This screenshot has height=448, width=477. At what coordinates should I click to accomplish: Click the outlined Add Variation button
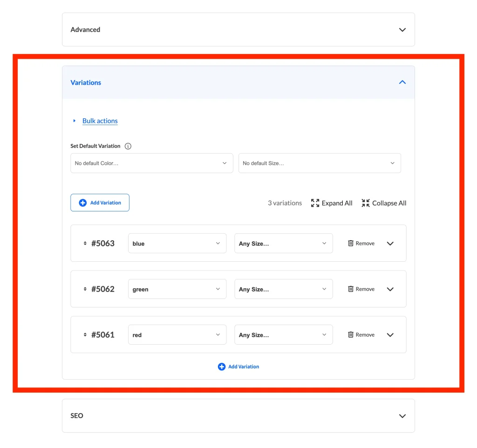[100, 203]
